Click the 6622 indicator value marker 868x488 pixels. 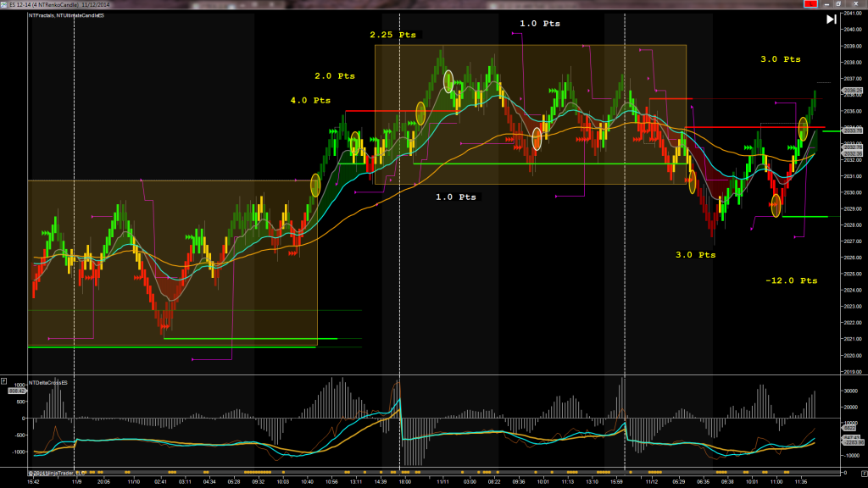pos(849,428)
